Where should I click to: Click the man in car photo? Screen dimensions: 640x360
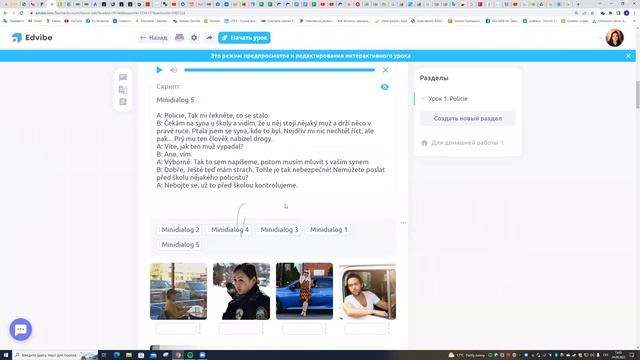(367, 291)
